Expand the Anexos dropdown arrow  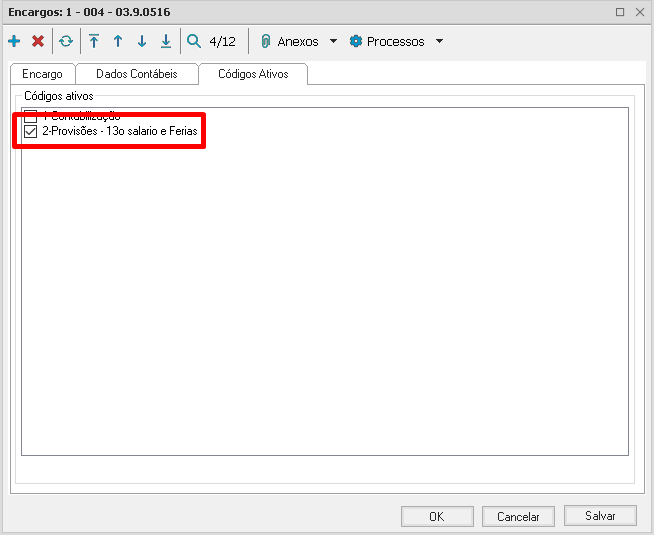tap(333, 41)
